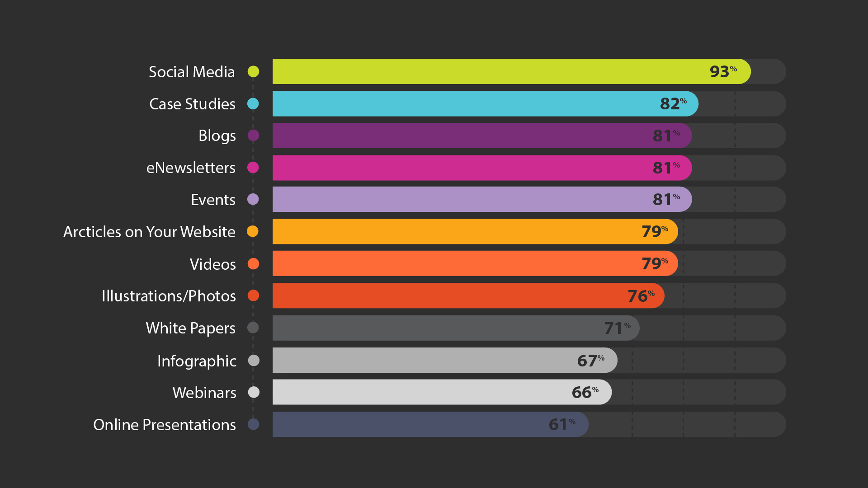Click the 82% value on Case Studies bar
Screen dimensions: 868x488
coord(673,104)
